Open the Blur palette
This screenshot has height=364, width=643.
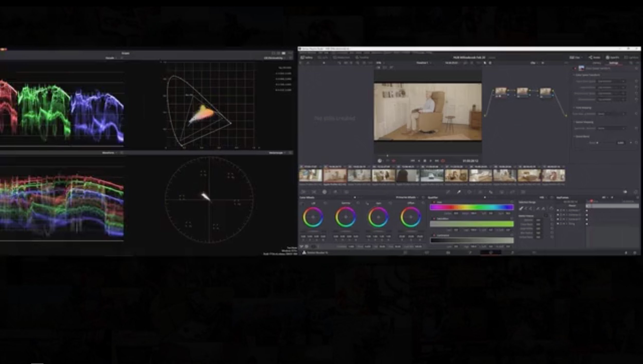pos(491,192)
